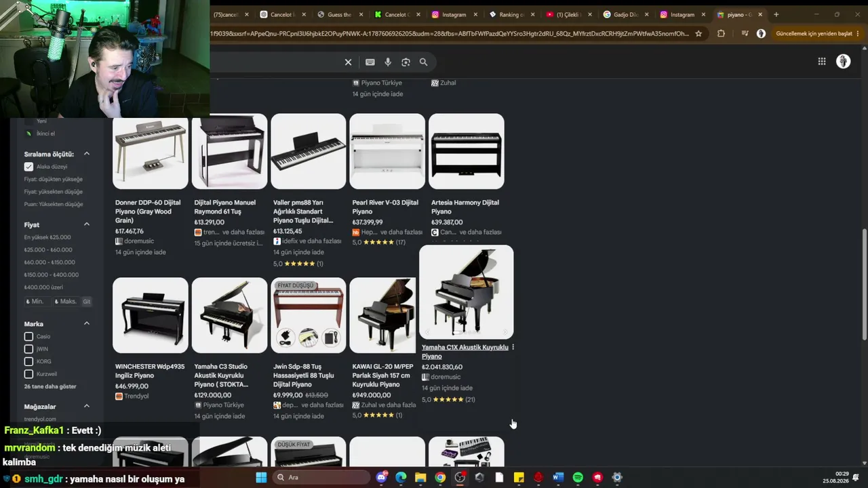This screenshot has width=868, height=488.
Task: Bookmark this page with the star icon
Action: pos(698,33)
